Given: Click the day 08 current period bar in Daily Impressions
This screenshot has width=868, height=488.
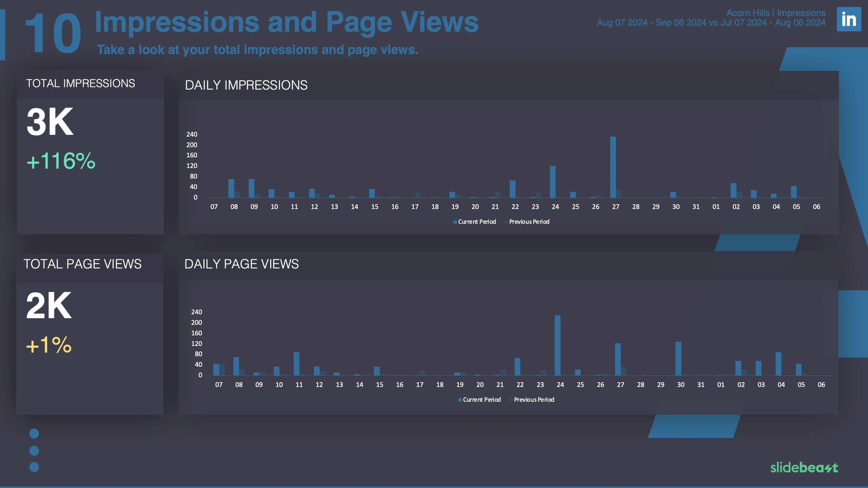Looking at the screenshot, I should (231, 188).
